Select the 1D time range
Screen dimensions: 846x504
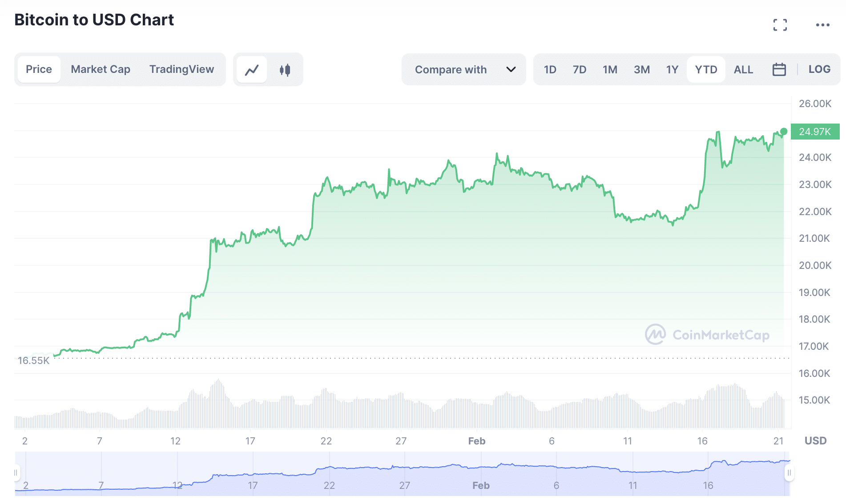(x=550, y=70)
